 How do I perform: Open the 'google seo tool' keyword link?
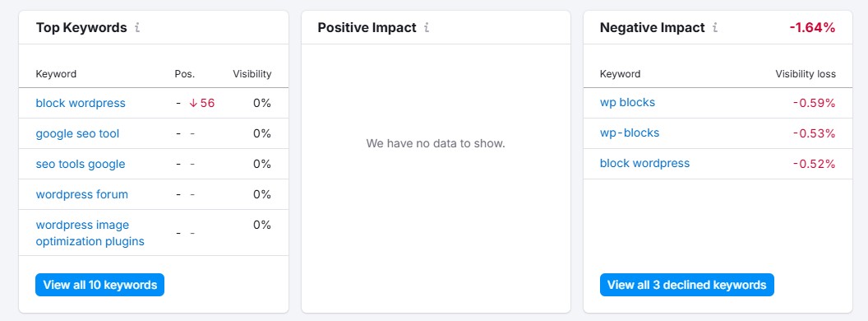(77, 133)
